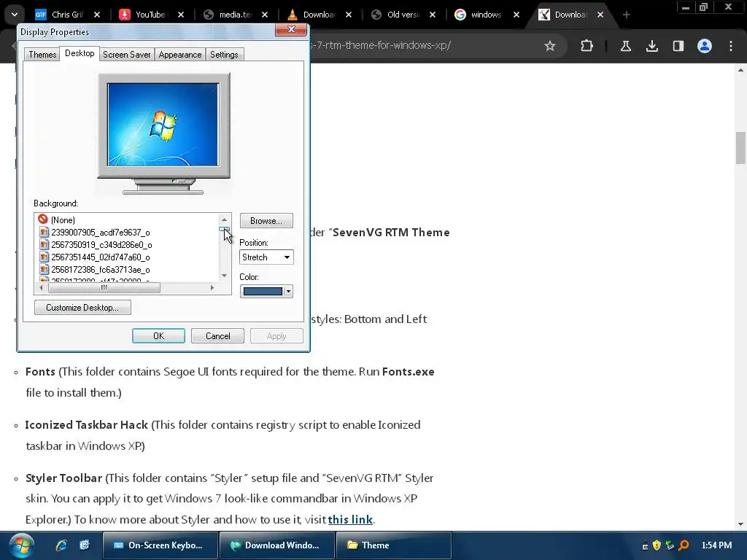
Task: Confirm with the OK button
Action: (158, 335)
